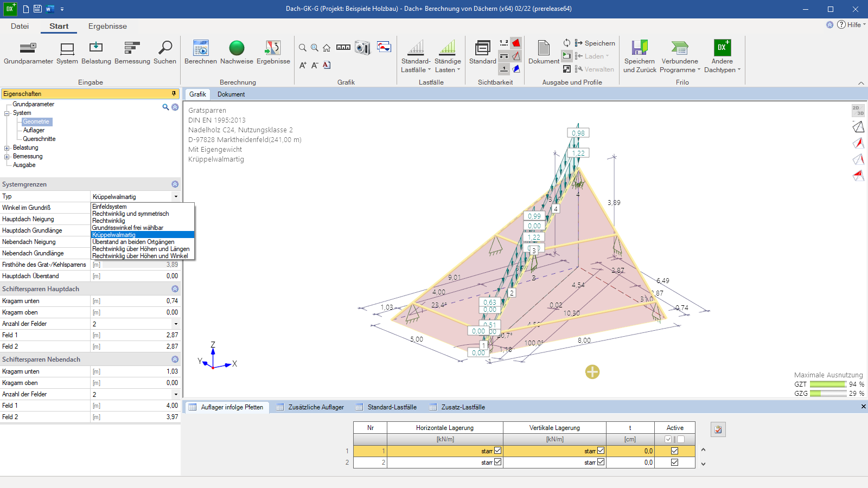Toggle the blue roof surface visibility
Image resolution: width=868 pixels, height=488 pixels.
[516, 69]
